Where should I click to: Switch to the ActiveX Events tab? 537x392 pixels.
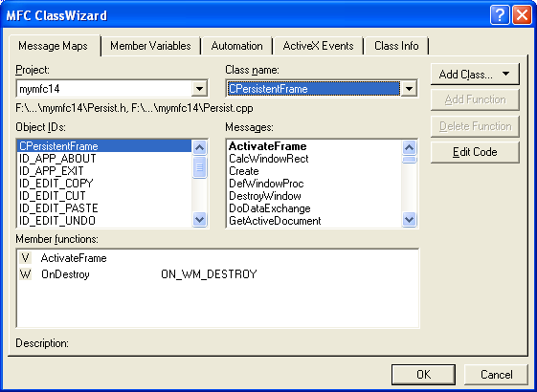(x=318, y=46)
